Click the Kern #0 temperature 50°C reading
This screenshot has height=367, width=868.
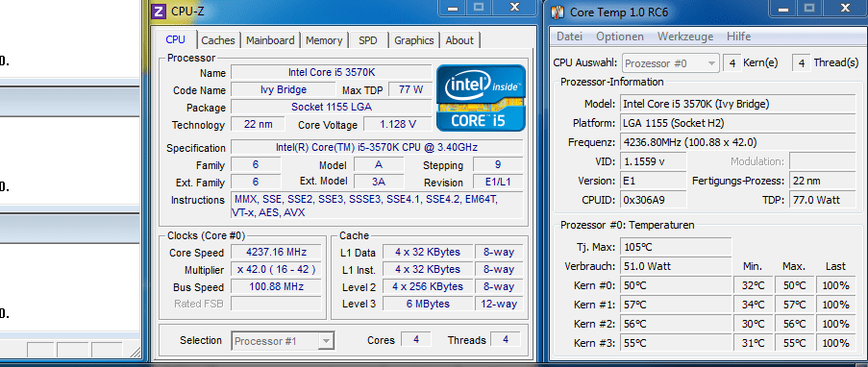tap(676, 285)
